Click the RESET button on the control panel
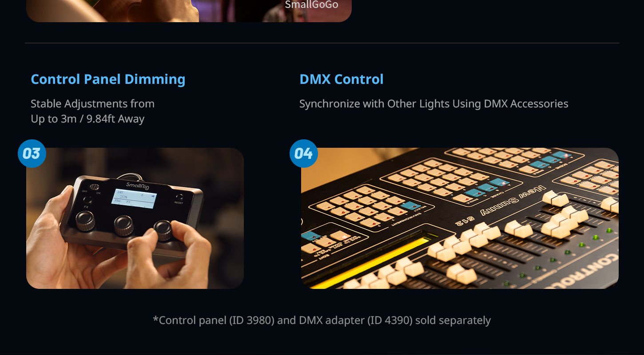Viewport: 644px width, 355px height. click(x=179, y=198)
